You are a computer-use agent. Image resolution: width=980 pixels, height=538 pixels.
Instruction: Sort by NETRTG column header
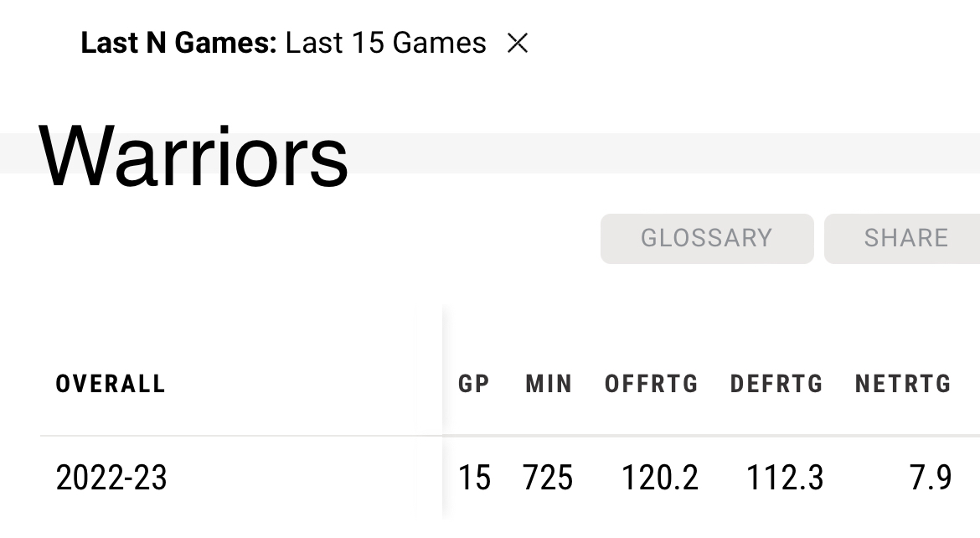coord(902,385)
